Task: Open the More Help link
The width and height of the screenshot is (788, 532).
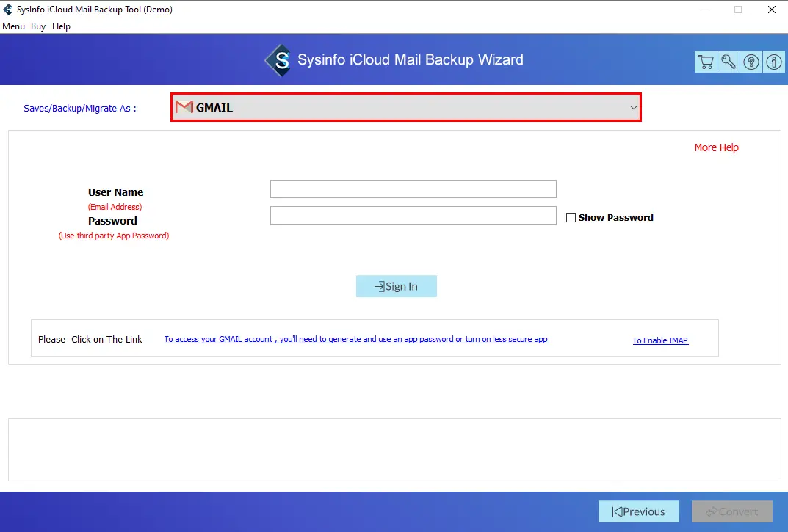Action: 717,147
